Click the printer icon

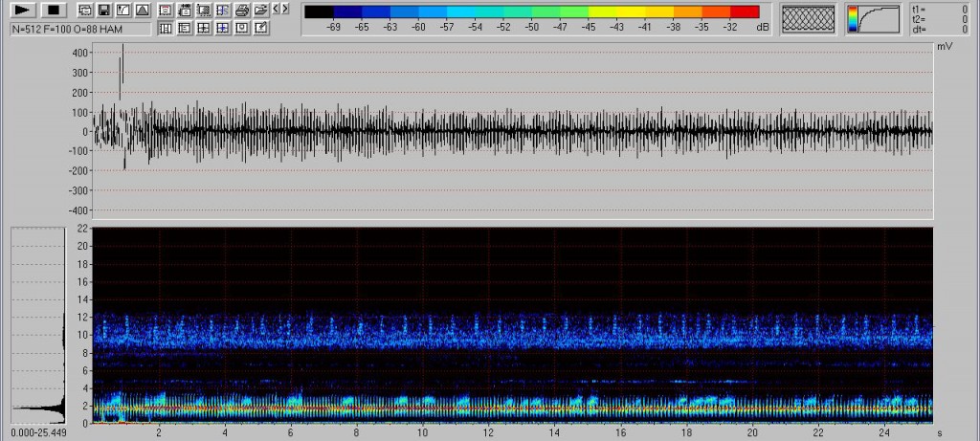click(x=241, y=11)
